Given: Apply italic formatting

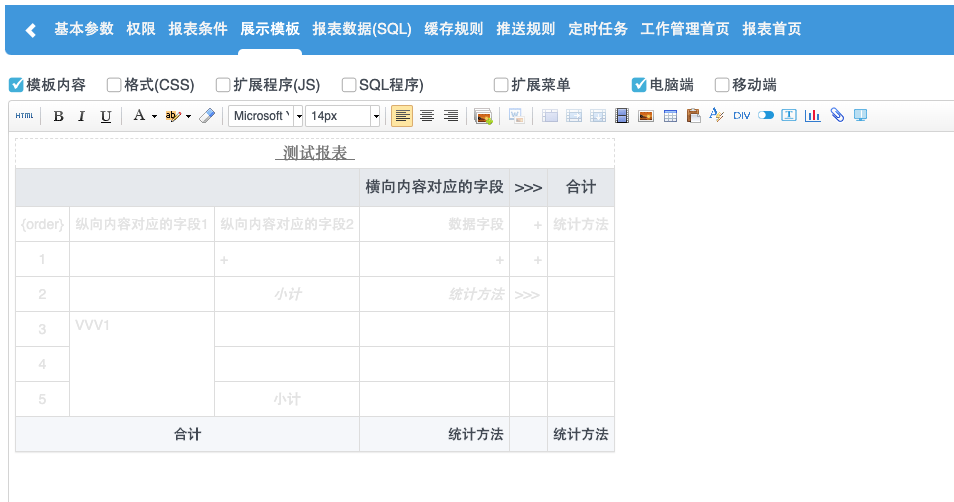Looking at the screenshot, I should point(82,116).
